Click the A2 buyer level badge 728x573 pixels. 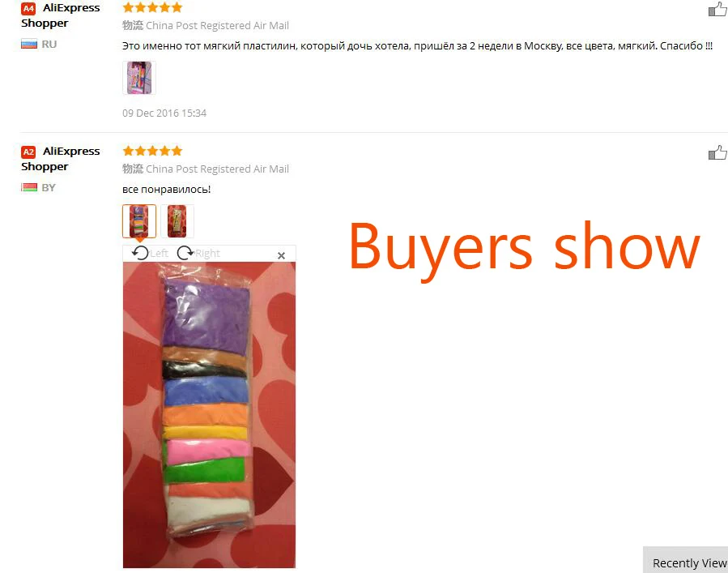click(28, 152)
